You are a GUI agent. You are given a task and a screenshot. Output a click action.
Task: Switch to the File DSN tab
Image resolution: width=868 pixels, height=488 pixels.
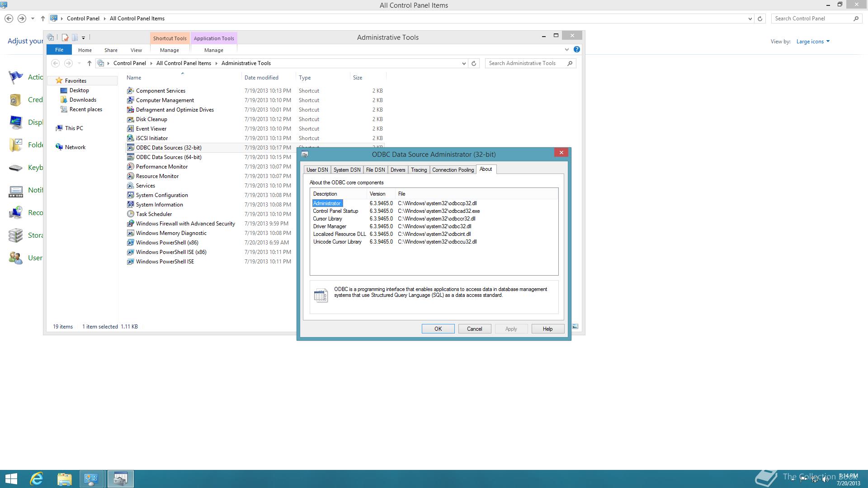point(375,170)
